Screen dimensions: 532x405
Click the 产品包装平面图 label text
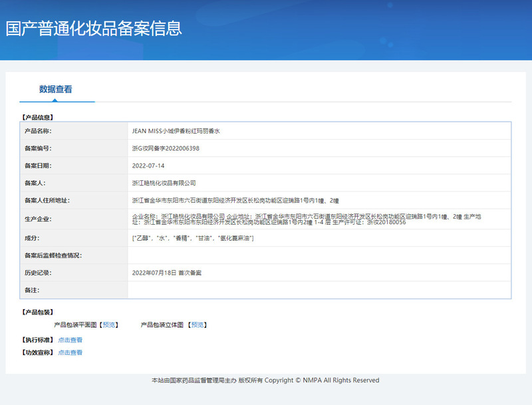pyautogui.click(x=75, y=325)
